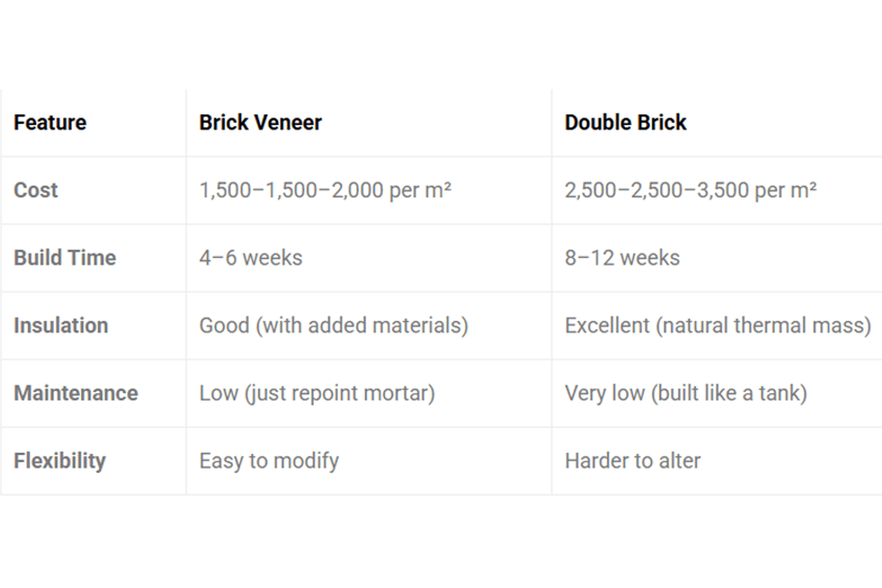Click the 'Easy to modify' cell
882x588 pixels.
click(269, 461)
